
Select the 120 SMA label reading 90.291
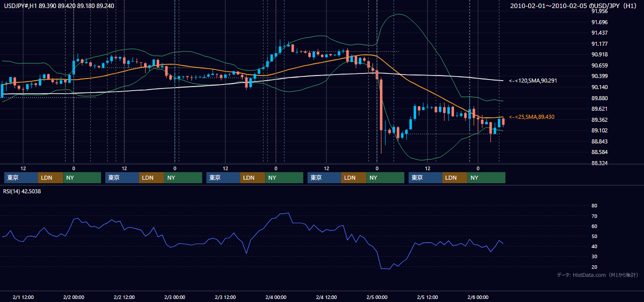(533, 81)
